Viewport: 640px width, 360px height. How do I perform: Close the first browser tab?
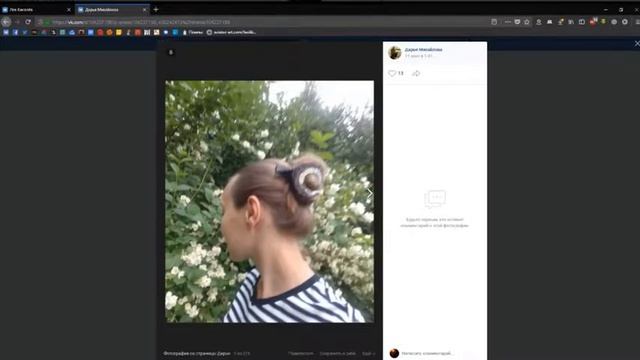tap(69, 9)
